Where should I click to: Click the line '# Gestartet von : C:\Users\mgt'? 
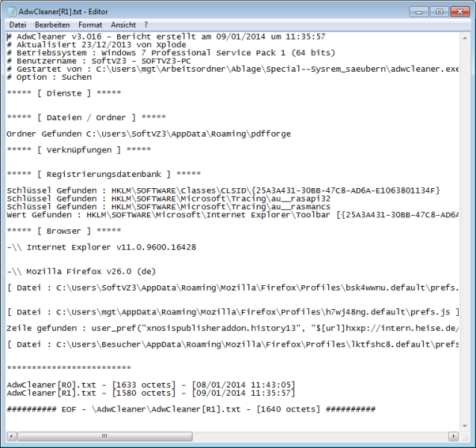coord(233,69)
